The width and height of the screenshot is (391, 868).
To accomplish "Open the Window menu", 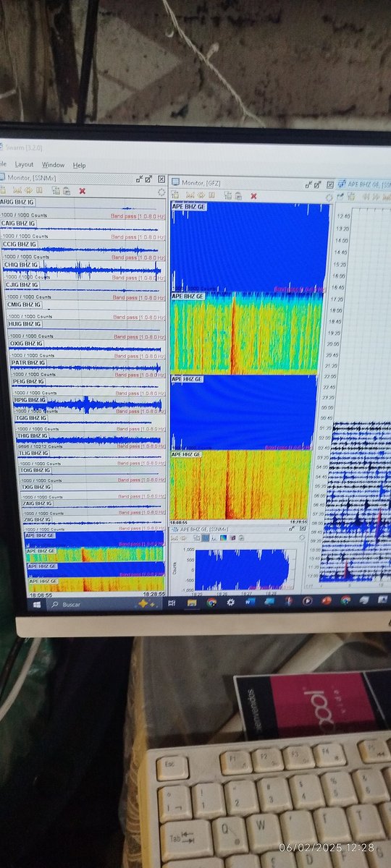I will point(53,165).
